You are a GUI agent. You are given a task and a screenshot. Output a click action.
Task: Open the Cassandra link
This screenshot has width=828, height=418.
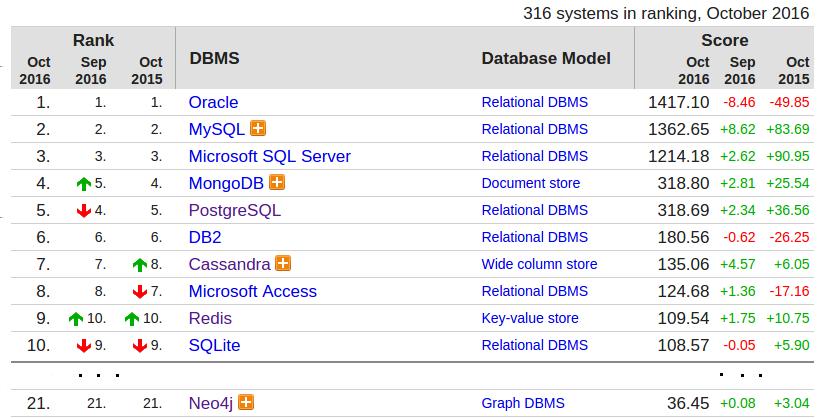(x=229, y=264)
